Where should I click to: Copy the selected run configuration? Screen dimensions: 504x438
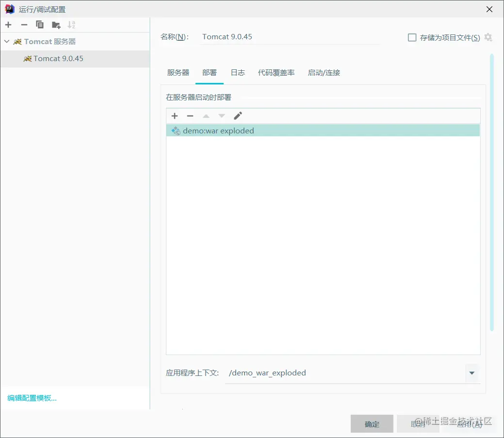pos(40,25)
